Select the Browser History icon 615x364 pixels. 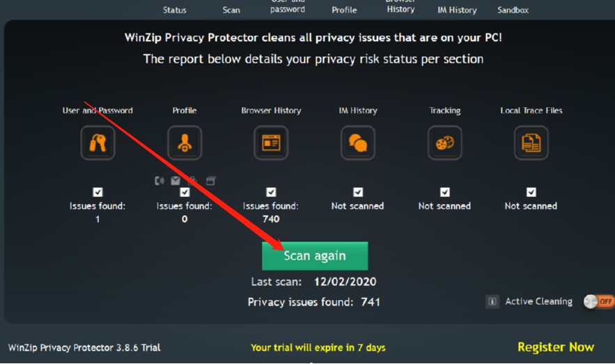[271, 143]
